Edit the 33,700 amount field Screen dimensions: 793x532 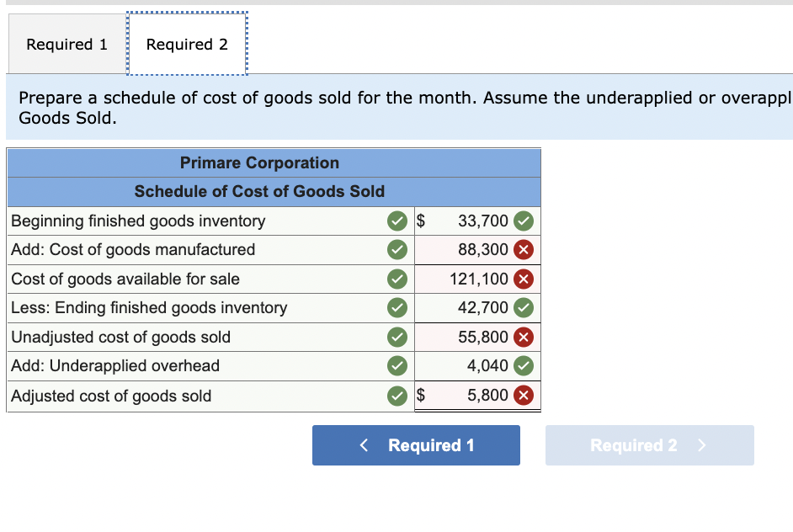point(477,221)
